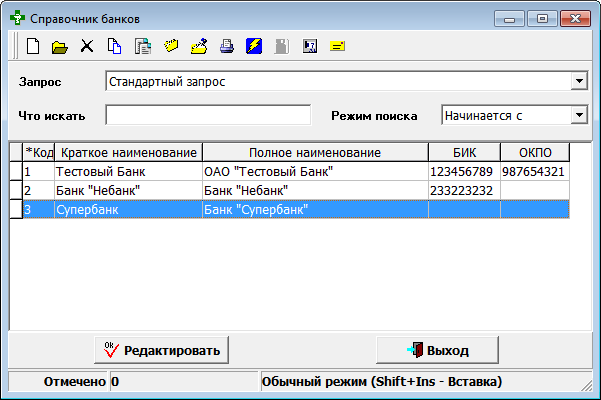This screenshot has width=601, height=400.
Task: Expand the Режим поиска dropdown
Action: pyautogui.click(x=579, y=115)
